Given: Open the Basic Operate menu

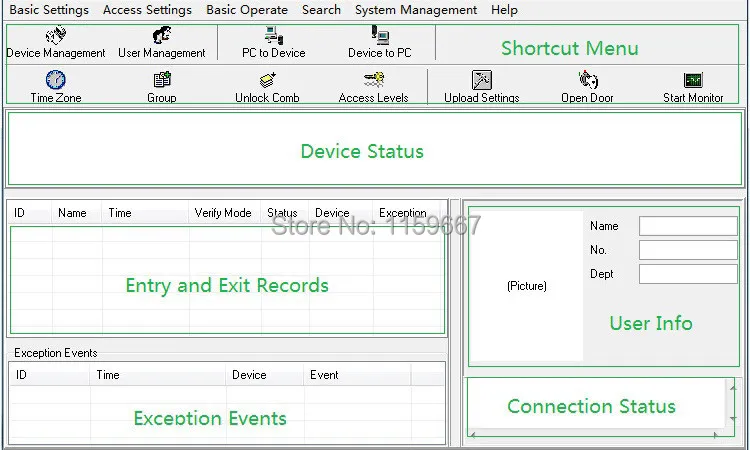Looking at the screenshot, I should click(x=247, y=10).
